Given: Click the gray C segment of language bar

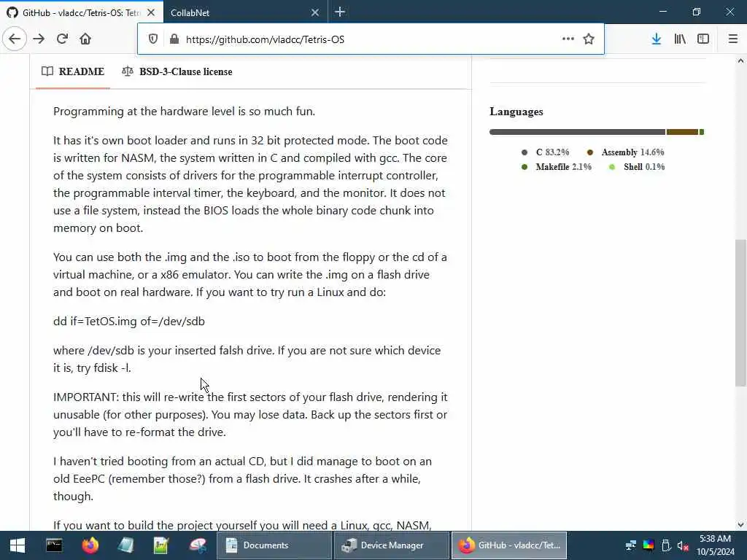Looking at the screenshot, I should click(577, 132).
